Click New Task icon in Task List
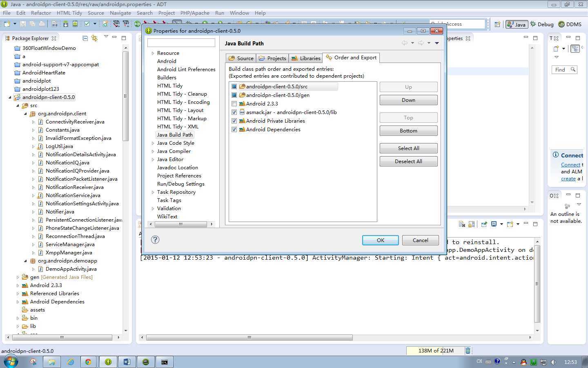Viewport: 588px width, 368px height. (x=556, y=49)
